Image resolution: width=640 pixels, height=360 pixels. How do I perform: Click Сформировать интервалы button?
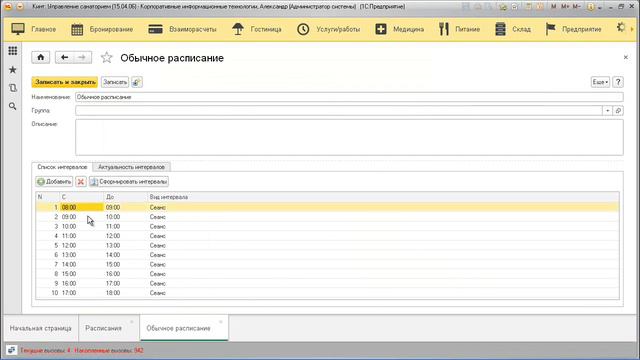pyautogui.click(x=129, y=182)
